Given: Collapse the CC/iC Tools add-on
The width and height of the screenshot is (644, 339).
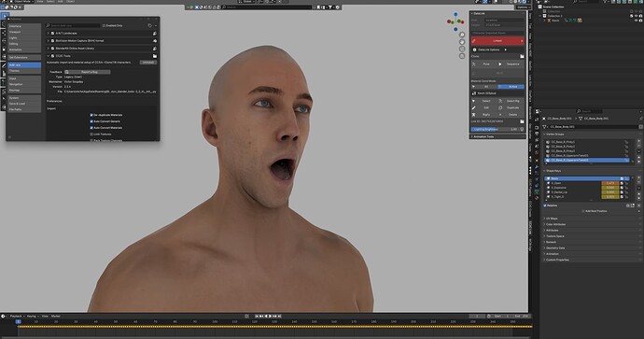Looking at the screenshot, I should tap(48, 56).
